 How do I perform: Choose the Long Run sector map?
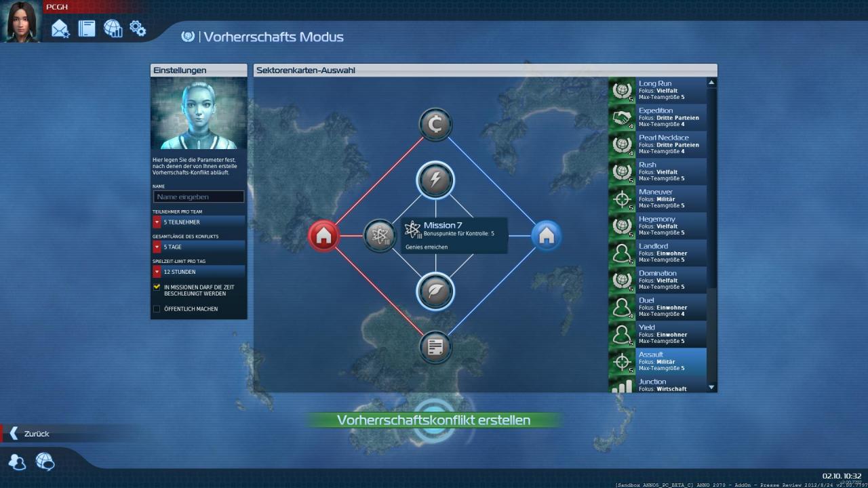click(658, 90)
